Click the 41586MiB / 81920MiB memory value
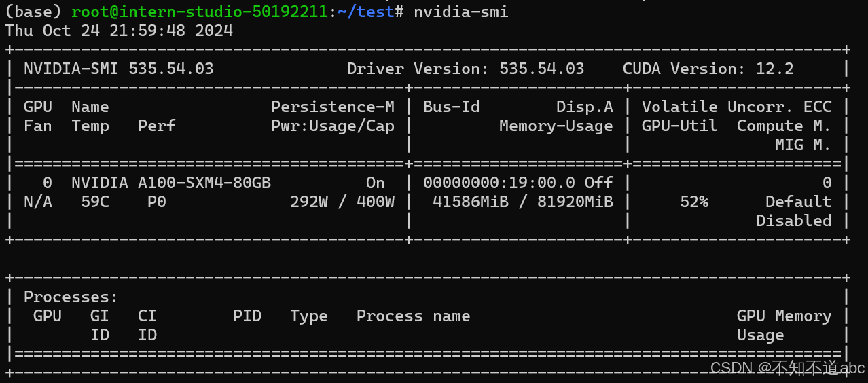 (523, 202)
